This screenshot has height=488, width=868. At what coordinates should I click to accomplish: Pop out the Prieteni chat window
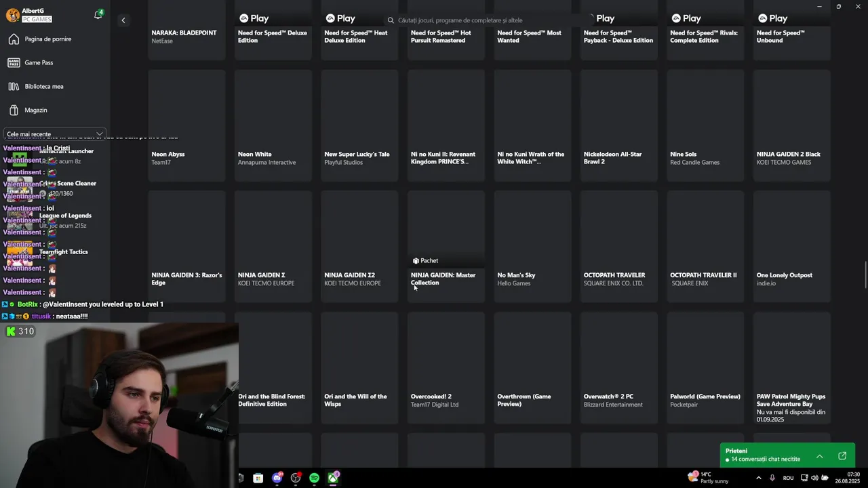tap(842, 456)
